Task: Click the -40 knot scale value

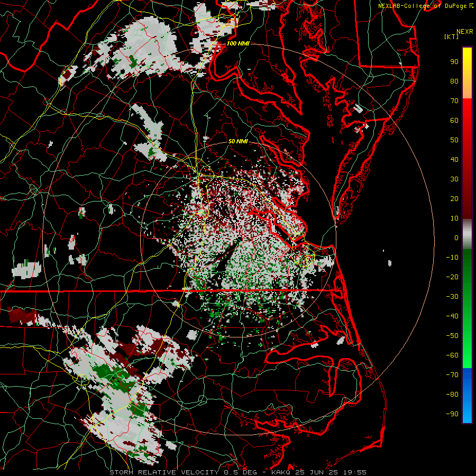Action: coord(452,316)
